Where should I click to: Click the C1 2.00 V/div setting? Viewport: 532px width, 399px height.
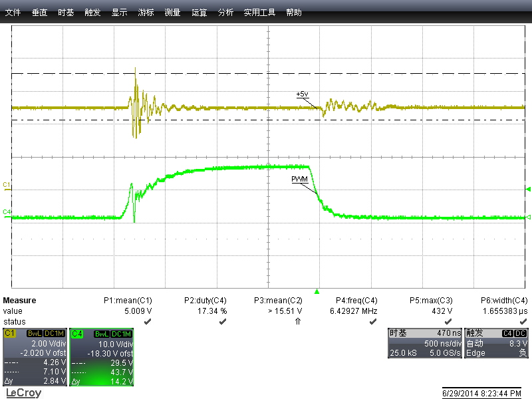click(x=49, y=343)
